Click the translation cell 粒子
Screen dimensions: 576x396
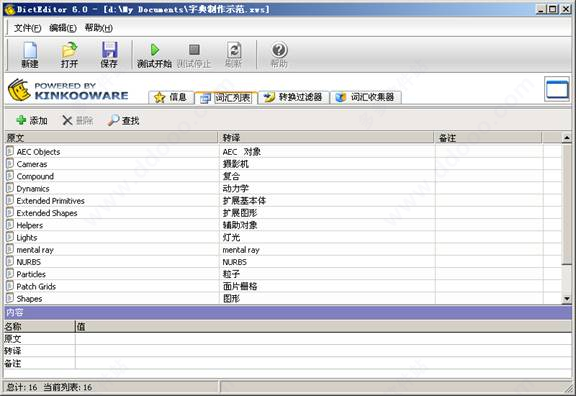tap(231, 274)
